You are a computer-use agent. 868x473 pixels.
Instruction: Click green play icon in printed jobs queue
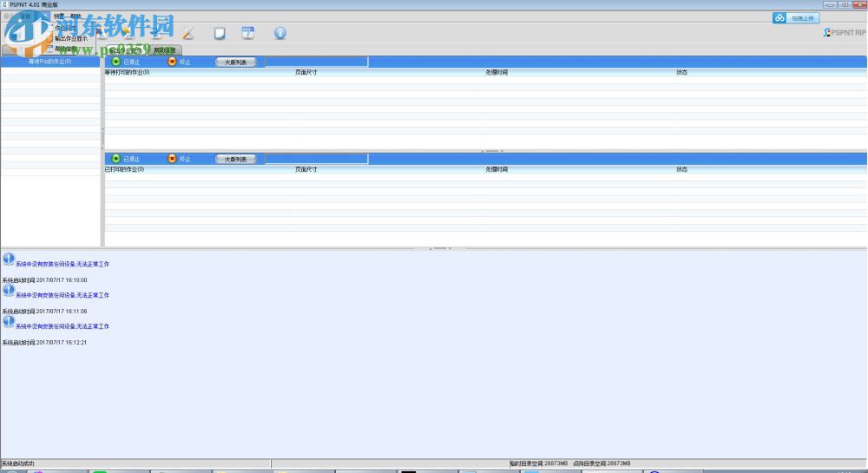[x=115, y=159]
